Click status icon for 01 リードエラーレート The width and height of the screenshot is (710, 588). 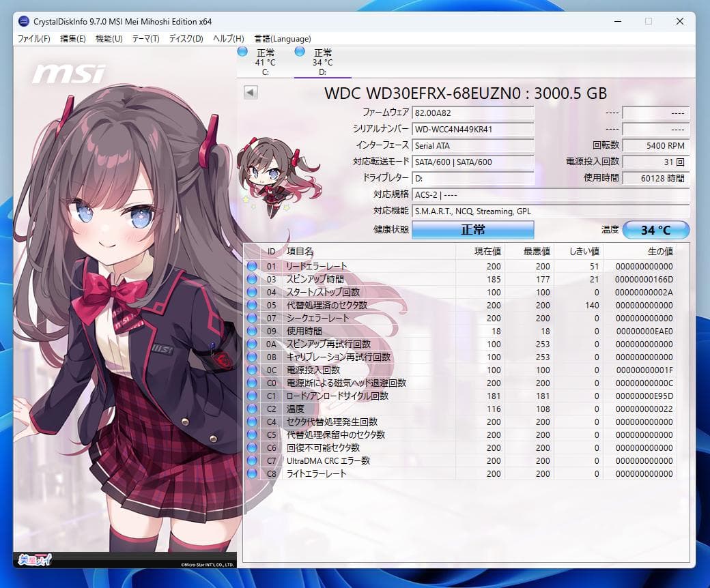click(252, 267)
